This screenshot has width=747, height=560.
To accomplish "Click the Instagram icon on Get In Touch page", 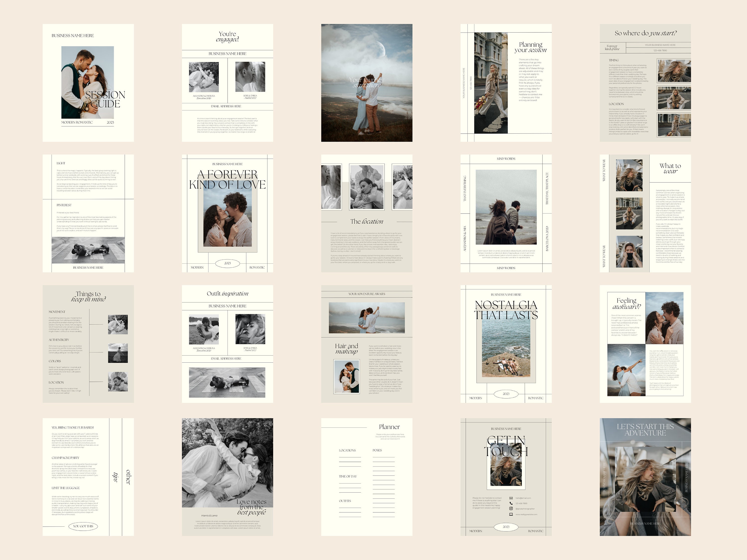I will coord(511,509).
